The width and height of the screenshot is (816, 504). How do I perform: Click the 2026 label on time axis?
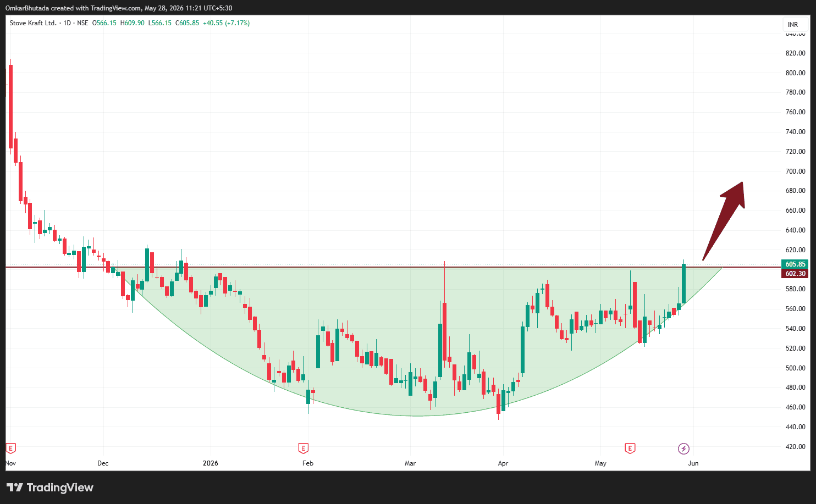(211, 463)
